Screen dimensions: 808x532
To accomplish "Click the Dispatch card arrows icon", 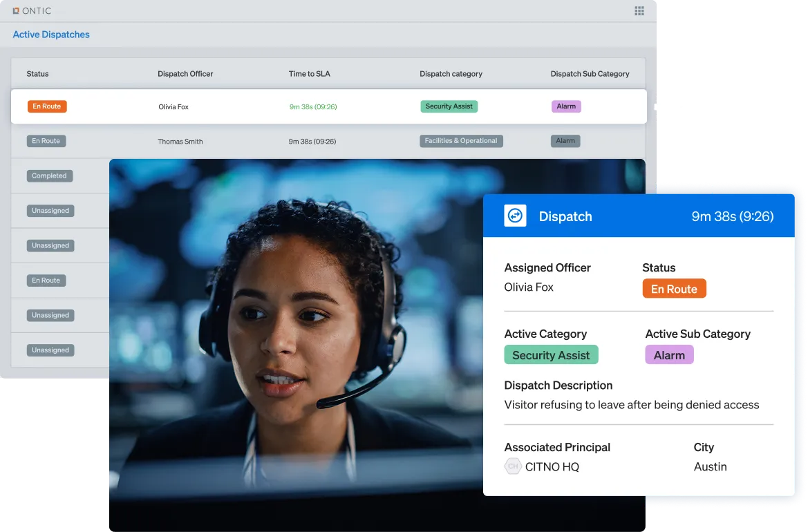I will coord(515,216).
